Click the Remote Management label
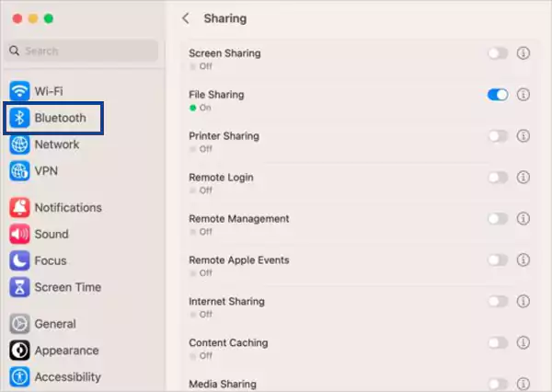 coord(238,219)
